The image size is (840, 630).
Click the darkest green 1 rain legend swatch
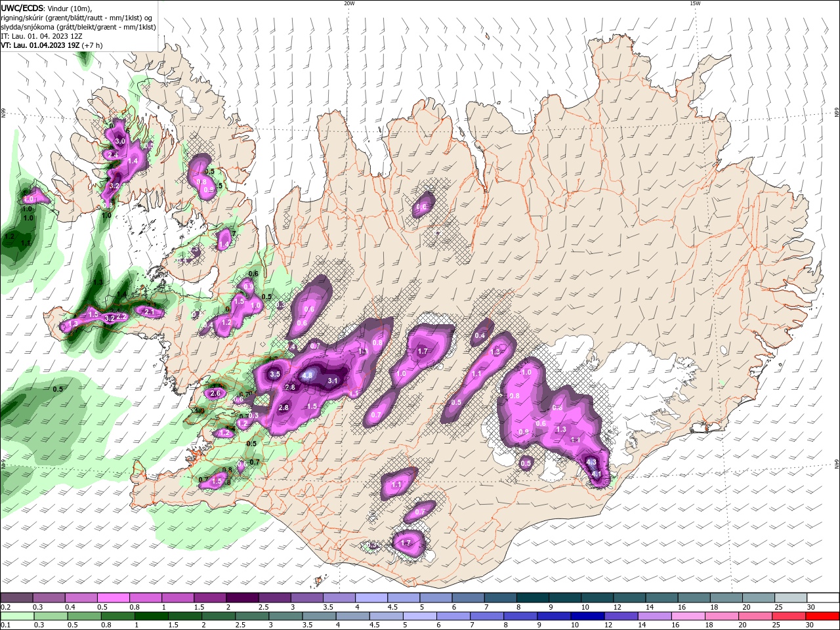pos(152,616)
